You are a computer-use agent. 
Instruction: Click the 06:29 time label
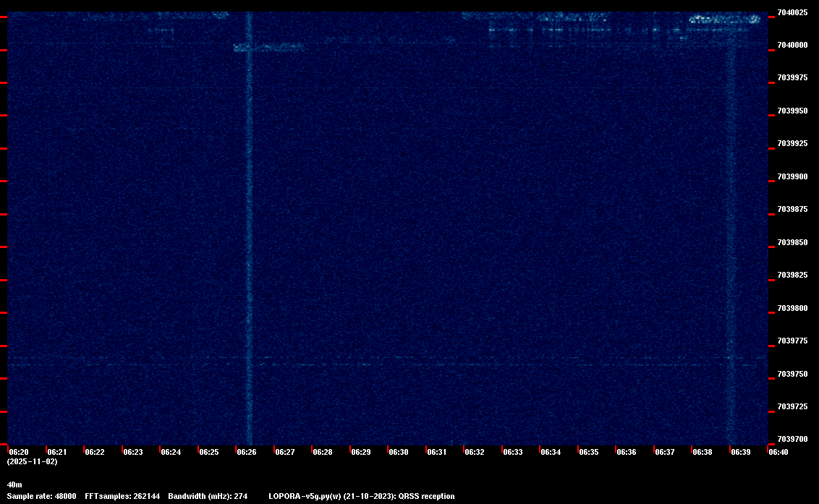pyautogui.click(x=361, y=452)
